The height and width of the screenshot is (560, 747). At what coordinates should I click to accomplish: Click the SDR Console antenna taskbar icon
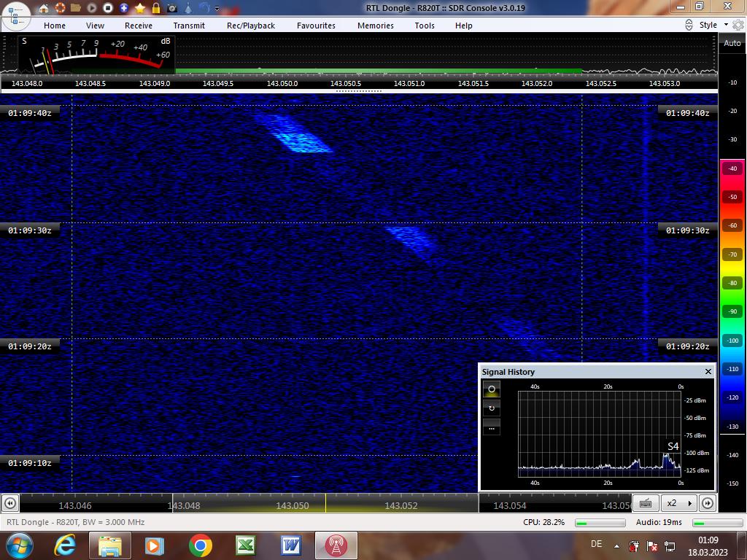click(336, 545)
